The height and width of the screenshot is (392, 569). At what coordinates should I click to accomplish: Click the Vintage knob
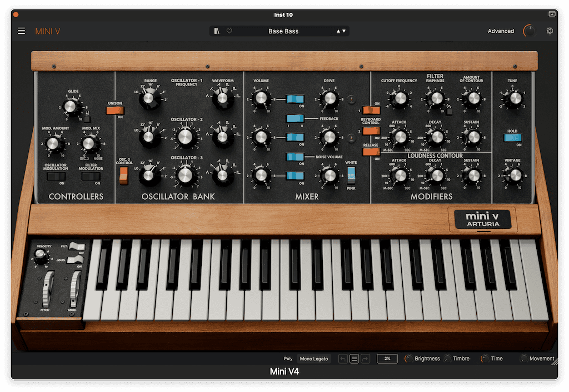[x=515, y=175]
